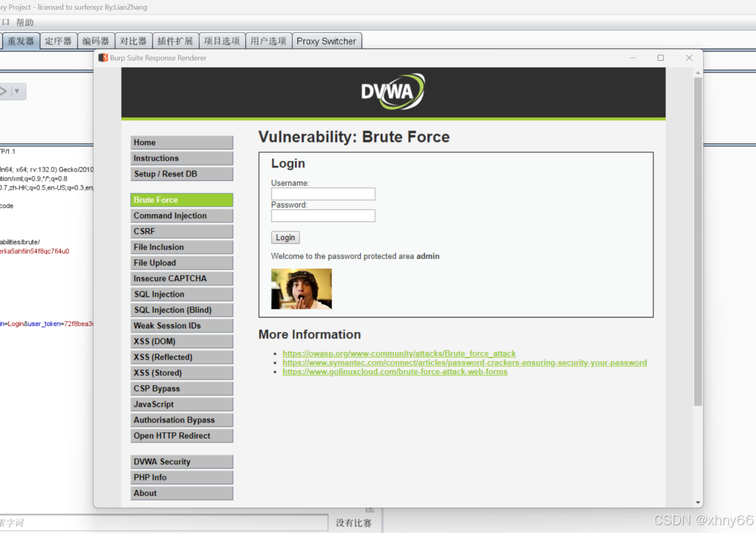Select the 插件扩展 tab
Viewport: 756px width, 533px height.
176,41
